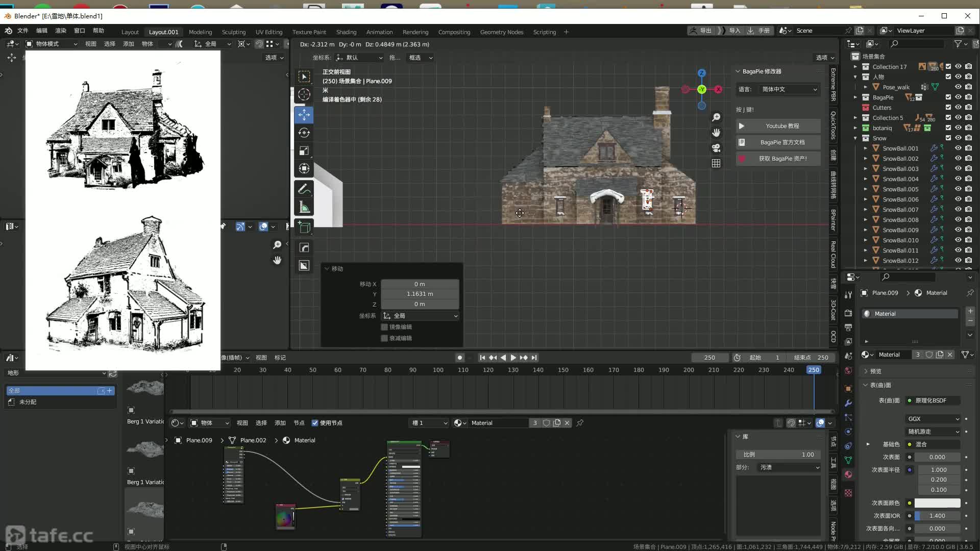This screenshot has height=551, width=980.
Task: Switch to the Geometry Nodes workspace tab
Action: pos(501,32)
